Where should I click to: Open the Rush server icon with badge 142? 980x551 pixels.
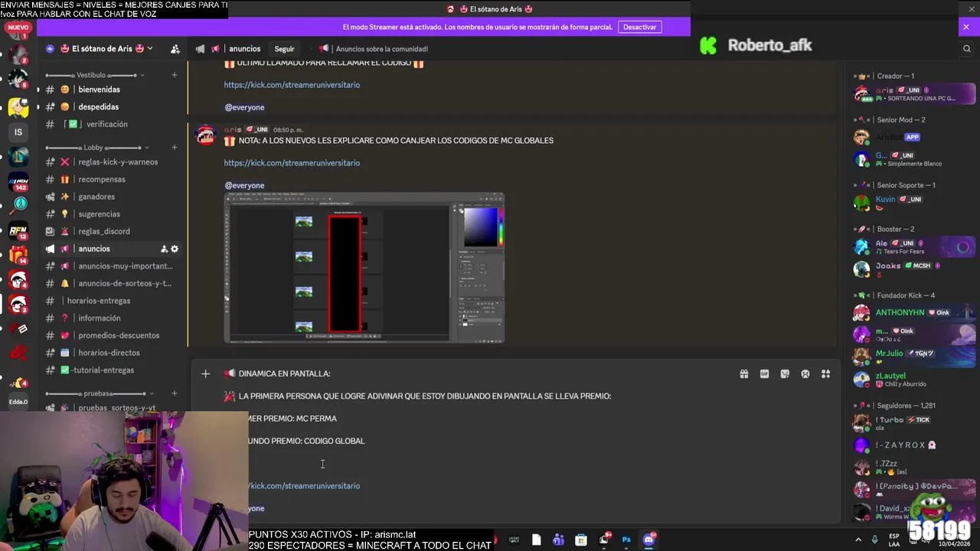(18, 181)
